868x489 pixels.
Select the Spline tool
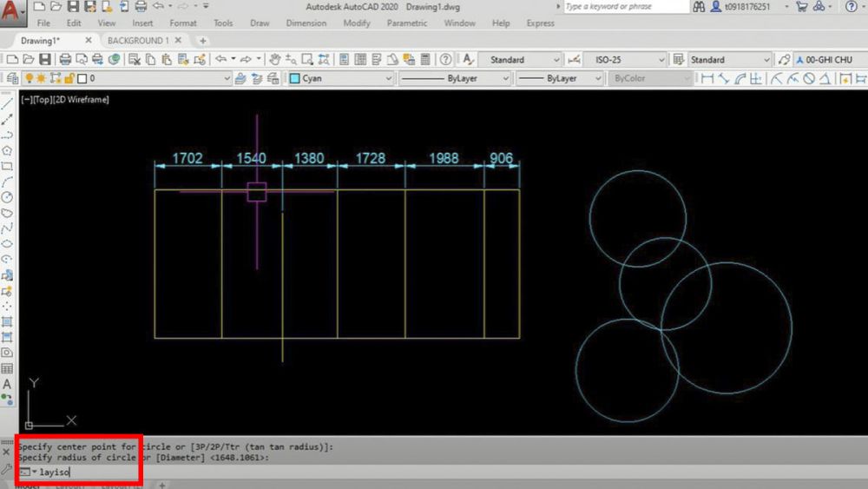[7, 228]
